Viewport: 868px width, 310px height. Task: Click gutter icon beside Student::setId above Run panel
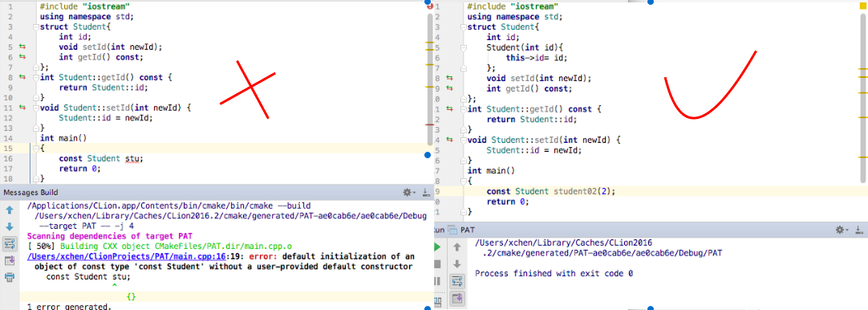point(449,140)
